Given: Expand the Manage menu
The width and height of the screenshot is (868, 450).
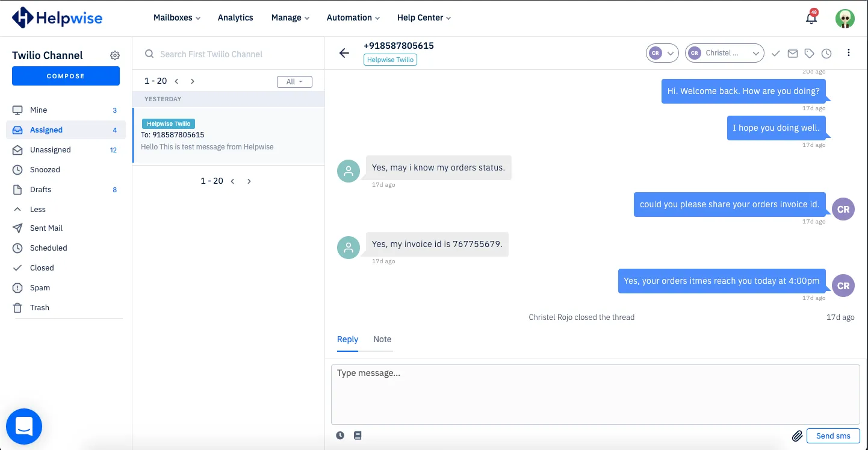Looking at the screenshot, I should coord(290,17).
